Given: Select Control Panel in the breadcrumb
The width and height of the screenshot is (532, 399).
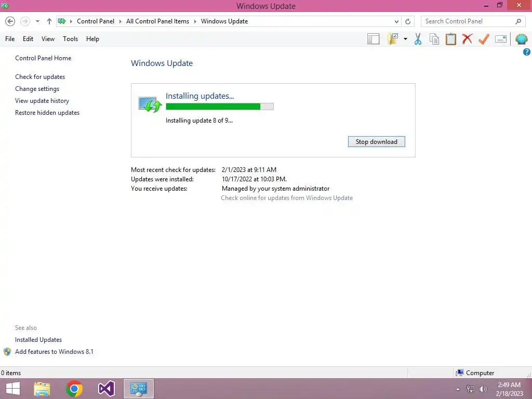Looking at the screenshot, I should (x=96, y=21).
